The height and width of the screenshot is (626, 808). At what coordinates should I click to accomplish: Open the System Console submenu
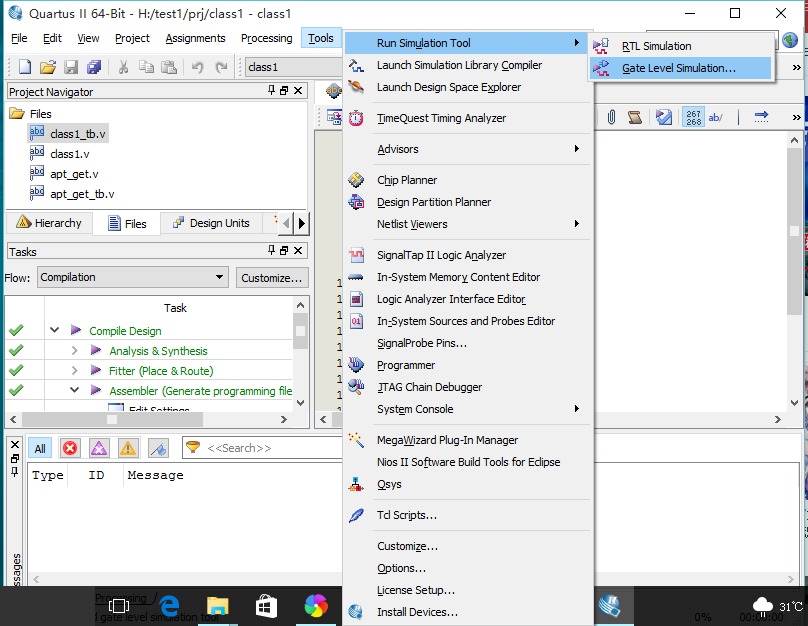tap(468, 409)
